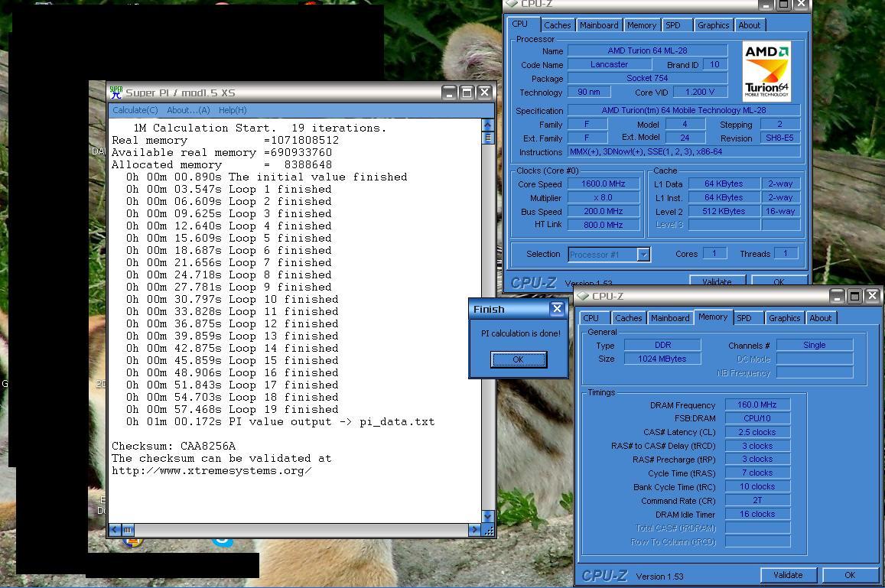The width and height of the screenshot is (885, 588).
Task: Close the Super PI window
Action: coord(484,93)
